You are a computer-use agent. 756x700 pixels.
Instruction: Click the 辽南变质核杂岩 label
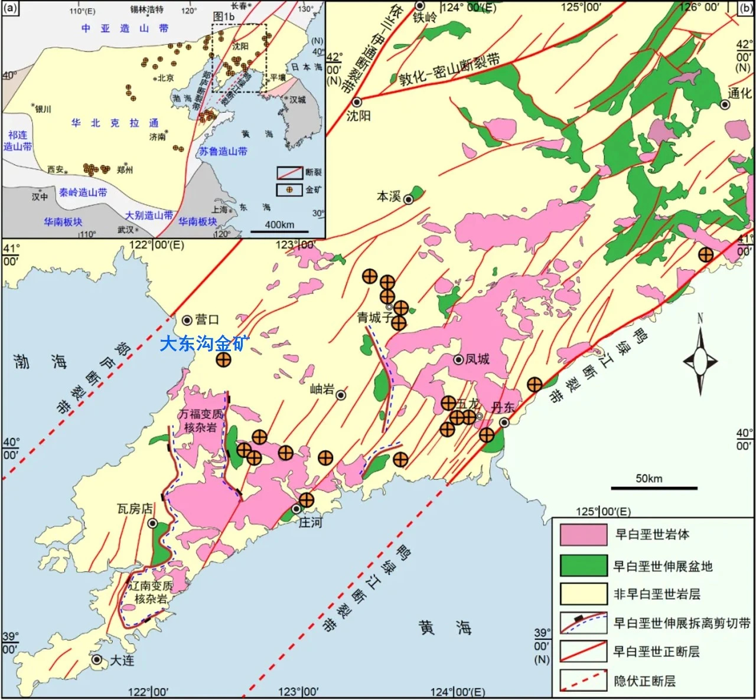coord(151,592)
